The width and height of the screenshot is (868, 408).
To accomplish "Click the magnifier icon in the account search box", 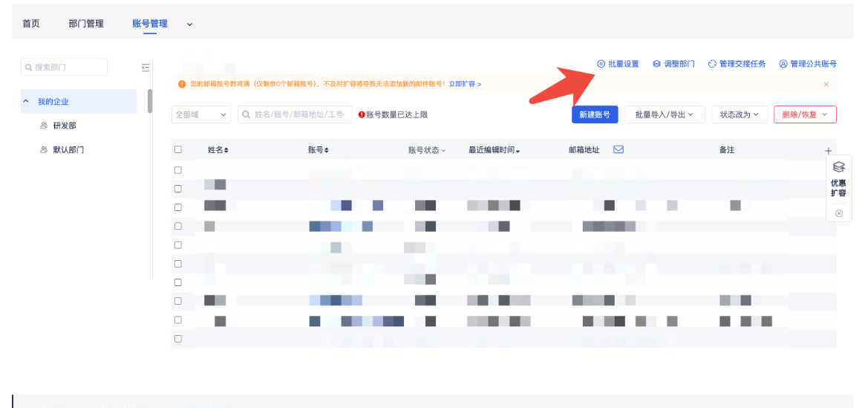I will tap(247, 114).
